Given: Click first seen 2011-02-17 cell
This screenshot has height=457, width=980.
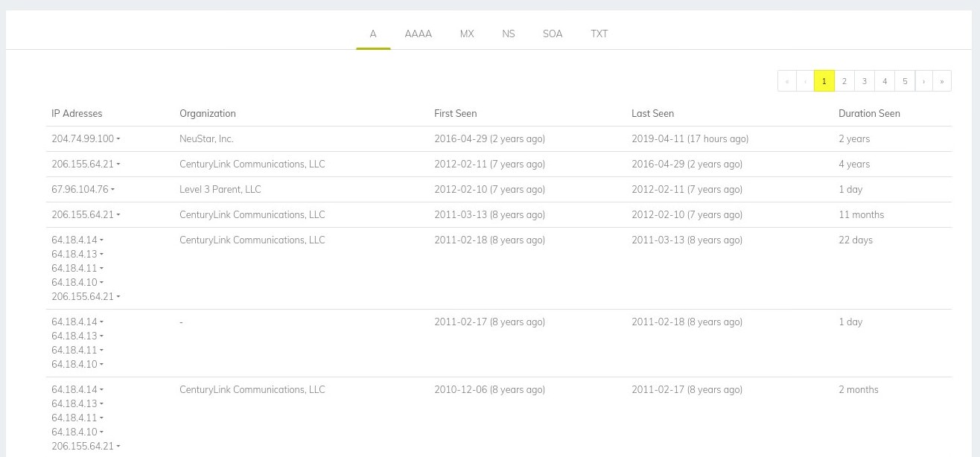Looking at the screenshot, I should (x=490, y=322).
